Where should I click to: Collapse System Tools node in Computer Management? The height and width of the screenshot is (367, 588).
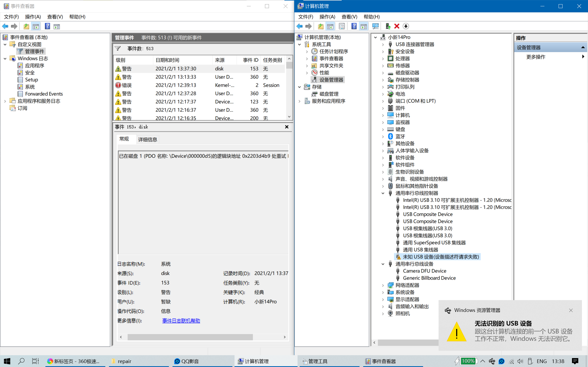299,44
